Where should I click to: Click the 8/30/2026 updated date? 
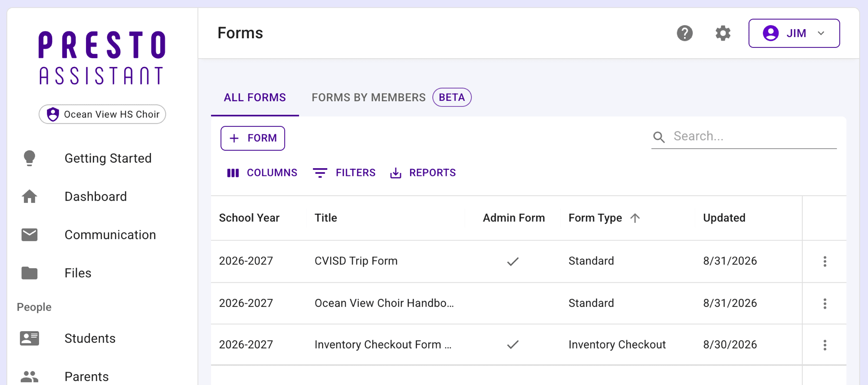tap(730, 345)
